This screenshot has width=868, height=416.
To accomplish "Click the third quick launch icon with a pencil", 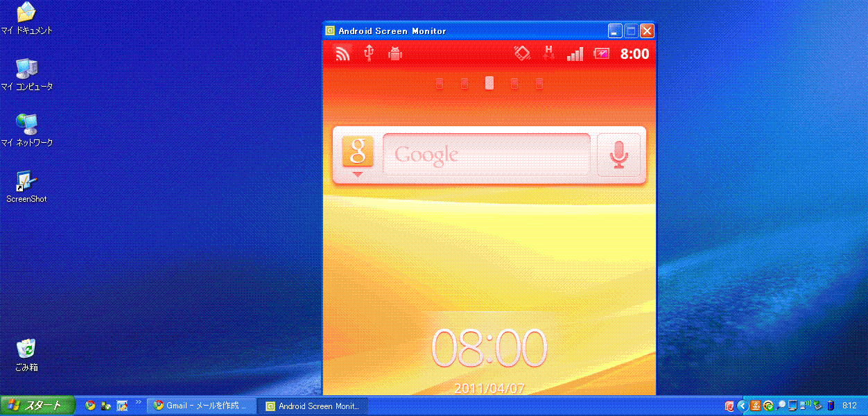I will coord(122,406).
